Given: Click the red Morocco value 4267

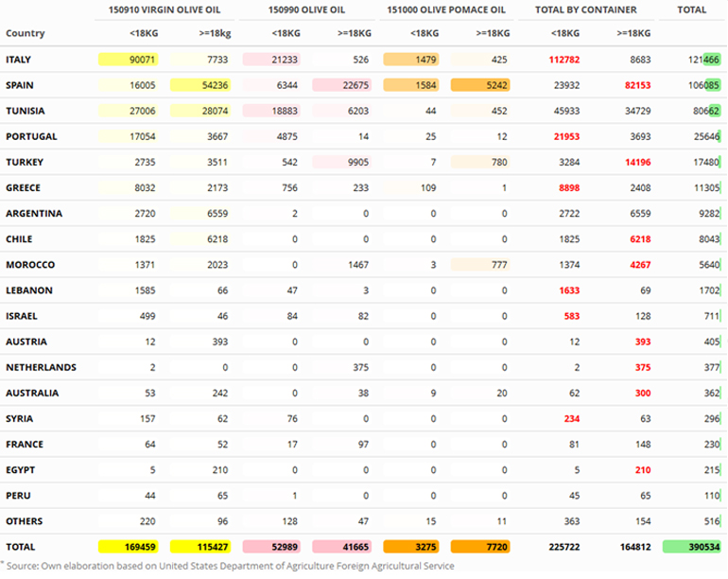Looking at the screenshot, I should point(640,264).
